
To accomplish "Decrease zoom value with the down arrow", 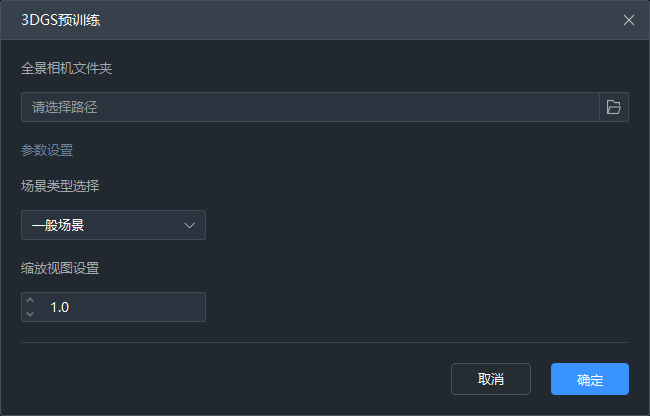I will click(30, 314).
